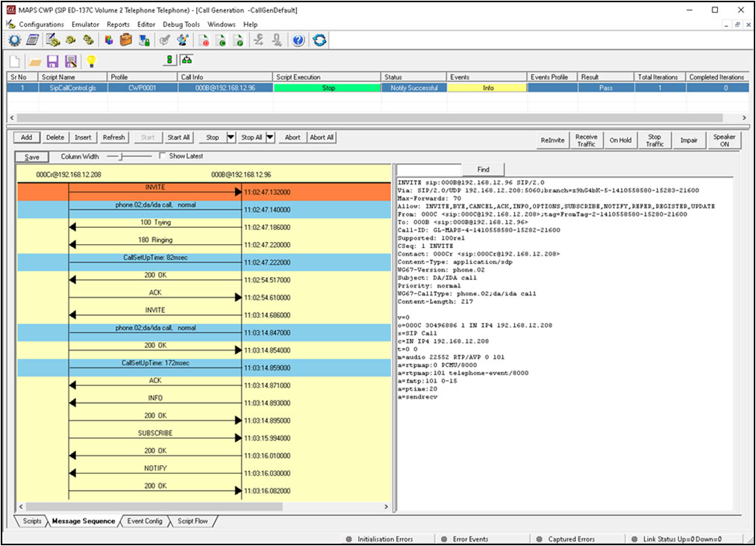Create new file with blank page icon
This screenshot has height=546, width=756.
pos(15,61)
